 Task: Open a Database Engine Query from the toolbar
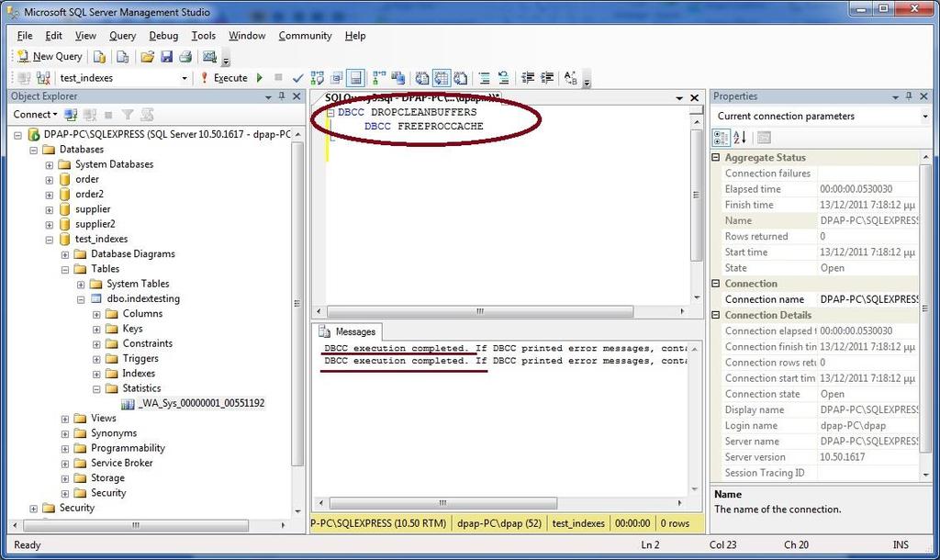[99, 57]
